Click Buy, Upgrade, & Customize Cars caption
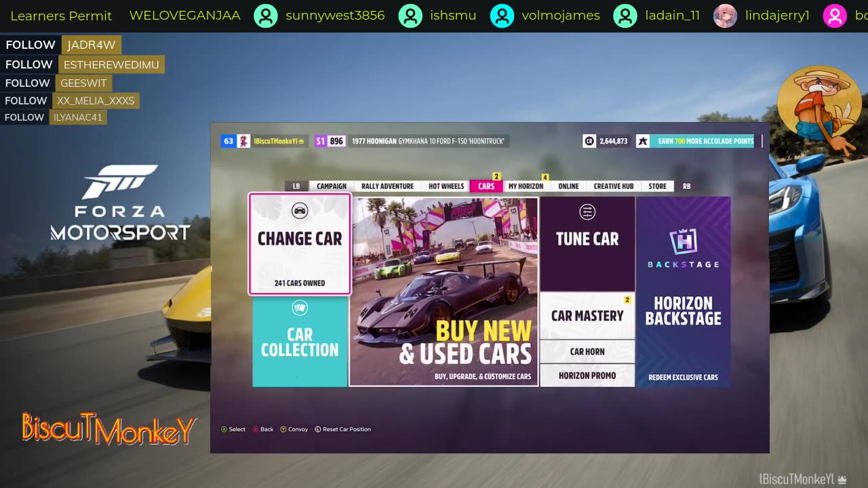Screen dimensions: 868x488 coord(483,376)
